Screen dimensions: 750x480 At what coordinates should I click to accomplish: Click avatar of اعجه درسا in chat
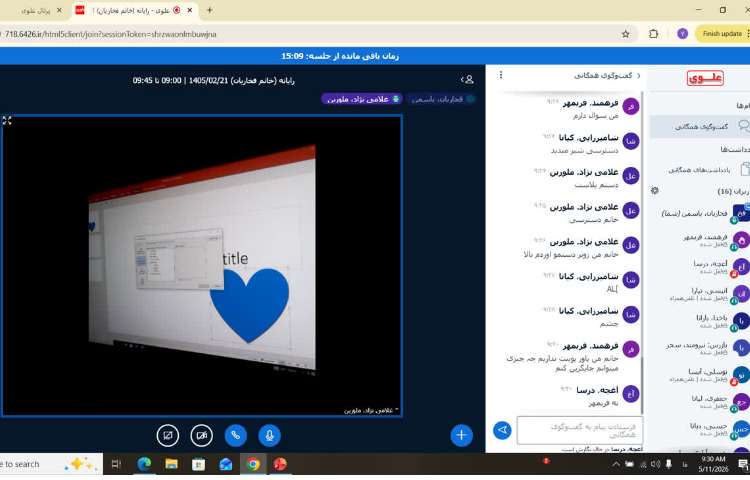point(630,394)
